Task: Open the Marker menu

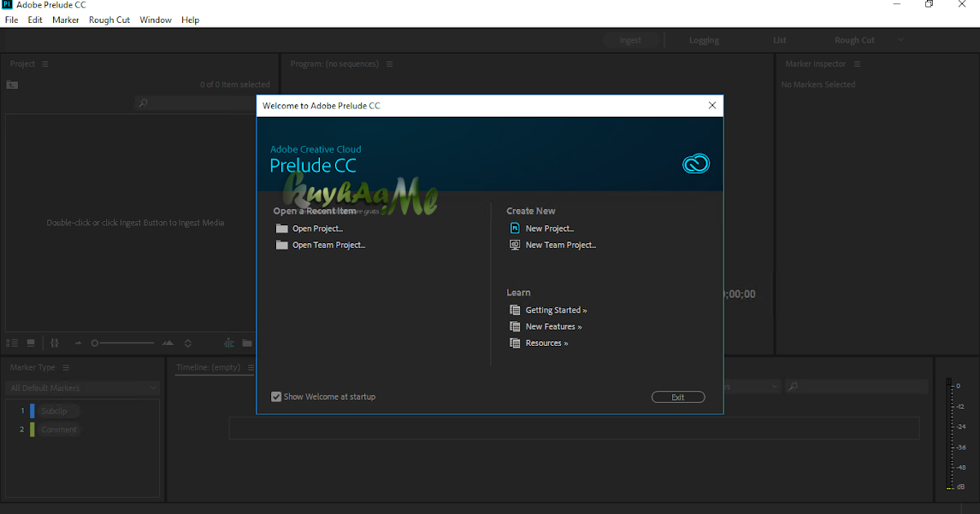Action: [65, 20]
